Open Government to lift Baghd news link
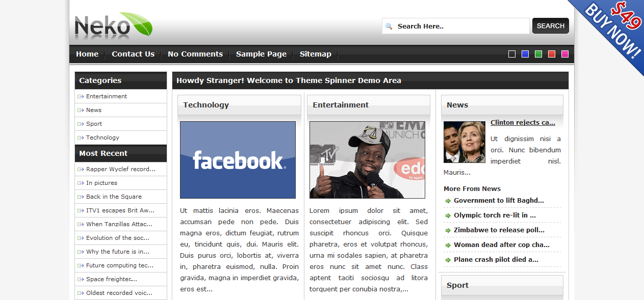Viewport: 644px width, 300px height. pos(499,201)
